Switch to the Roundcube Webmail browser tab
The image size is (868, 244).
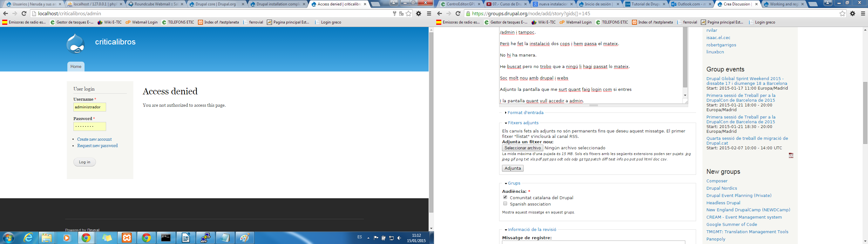click(154, 4)
